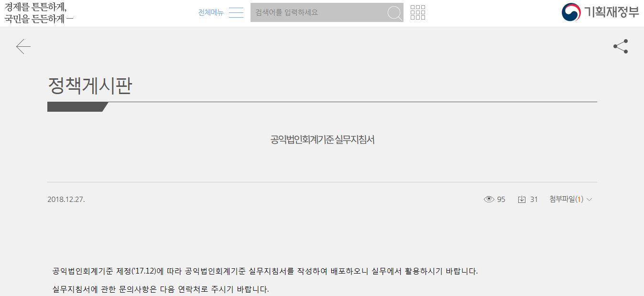
Task: Click the 경제를 튼튼하게 slogan banner
Action: coord(39,13)
